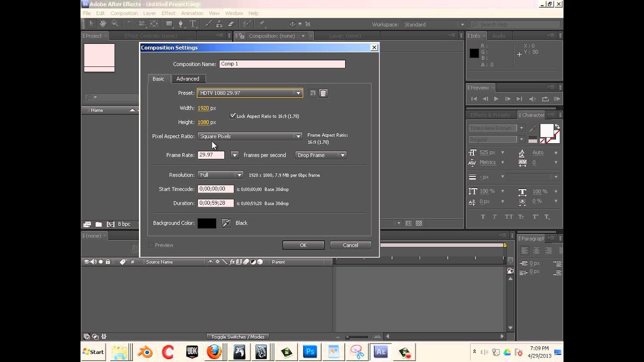The image size is (644, 362).
Task: Click the Character panel eyedropper
Action: (x=532, y=129)
